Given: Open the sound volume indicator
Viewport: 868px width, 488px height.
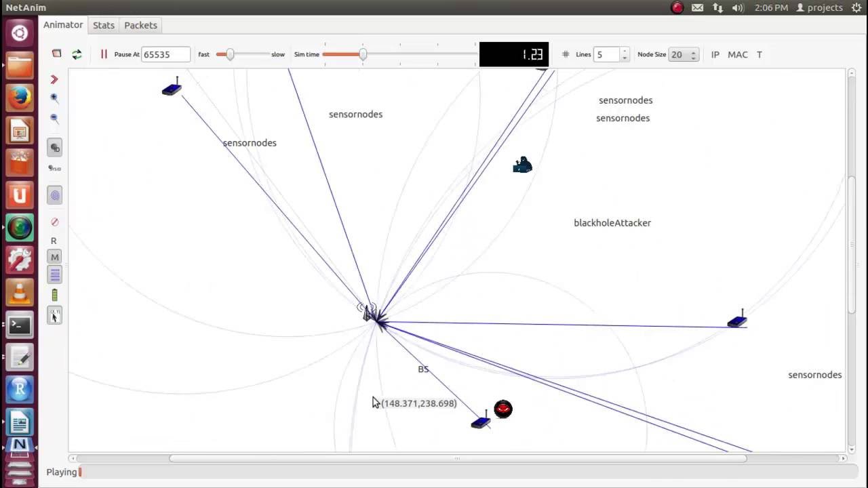Looking at the screenshot, I should coord(738,7).
